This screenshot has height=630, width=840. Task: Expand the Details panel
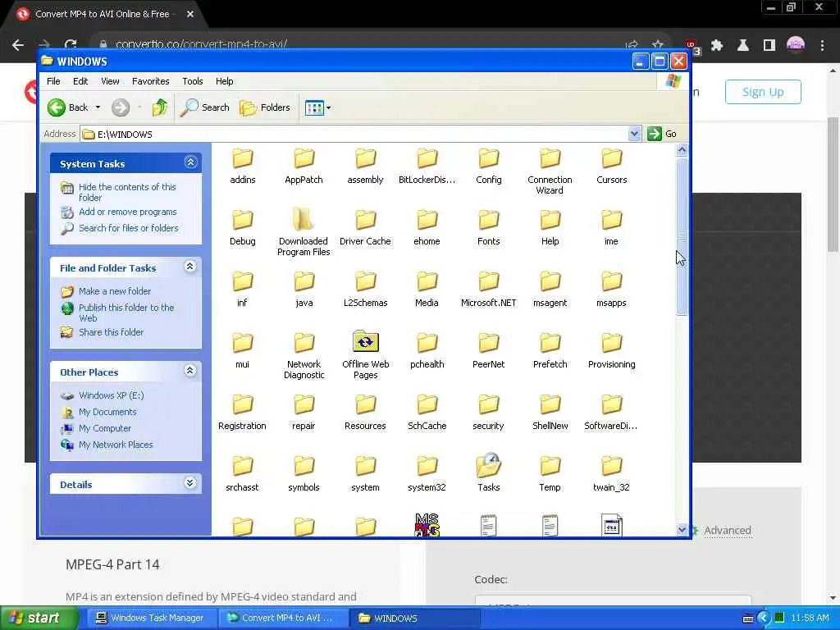[x=190, y=483]
